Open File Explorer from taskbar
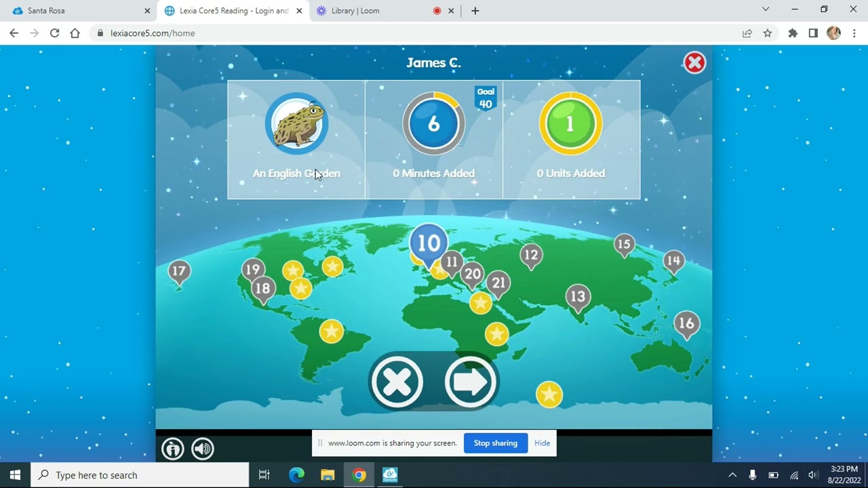This screenshot has width=868, height=488. (328, 475)
